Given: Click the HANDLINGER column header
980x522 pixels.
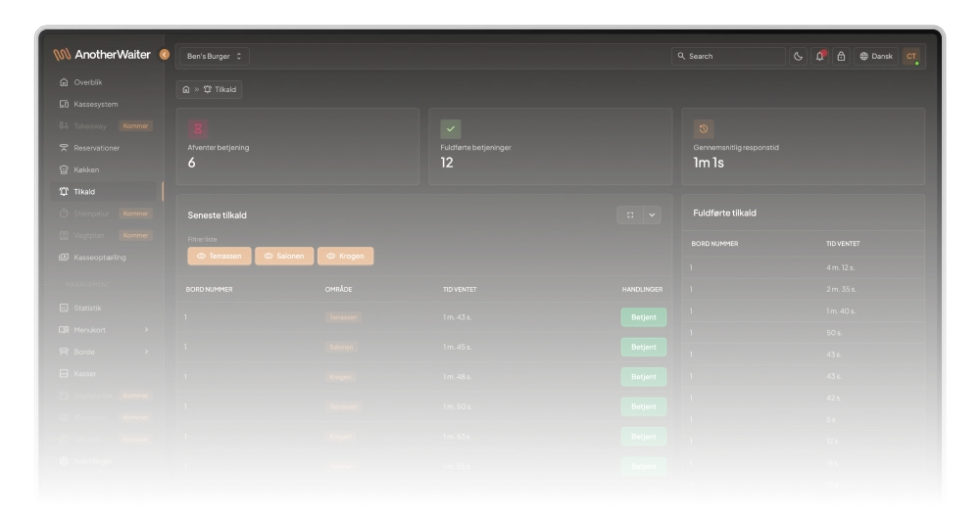Looking at the screenshot, I should [x=642, y=289].
